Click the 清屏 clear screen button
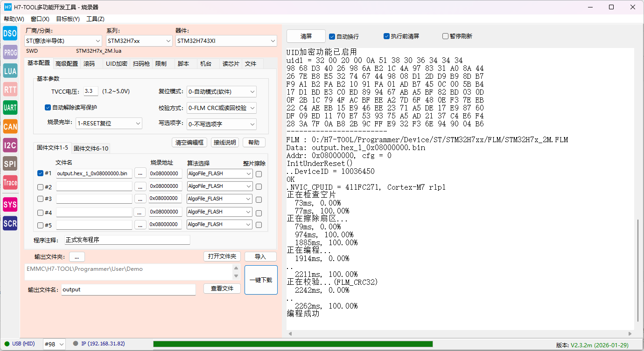Viewport: 644px width, 351px height. click(306, 36)
